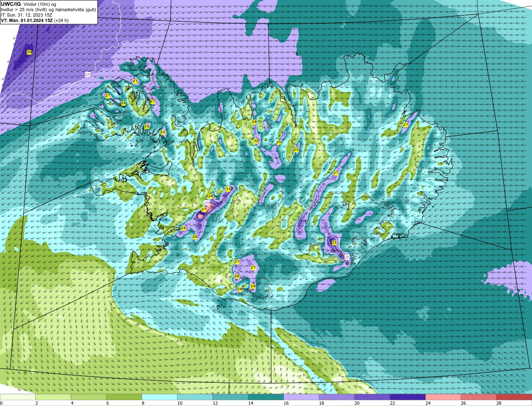Click the 6–8 m/s olive green legend swatch
Viewport: 532px width, 406px height.
tap(124, 397)
